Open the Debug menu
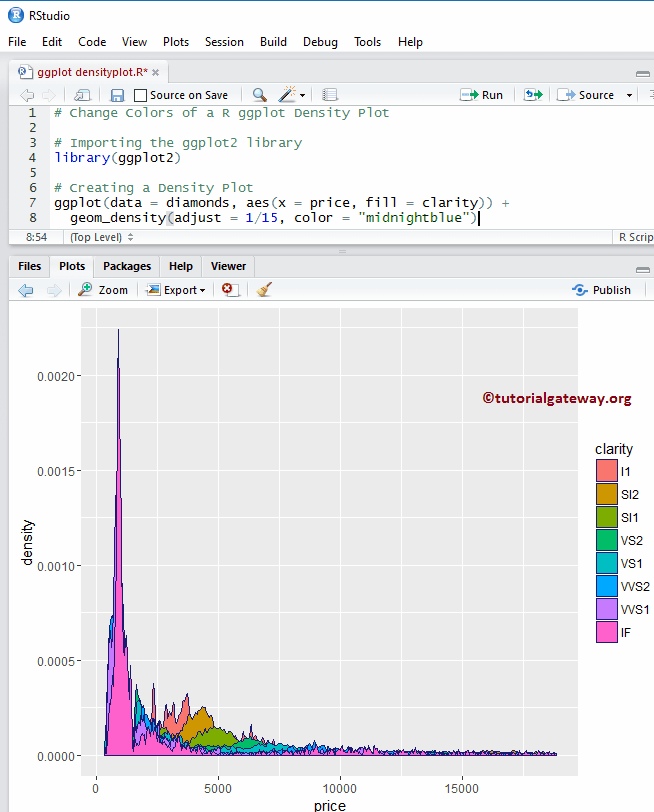 coord(321,42)
